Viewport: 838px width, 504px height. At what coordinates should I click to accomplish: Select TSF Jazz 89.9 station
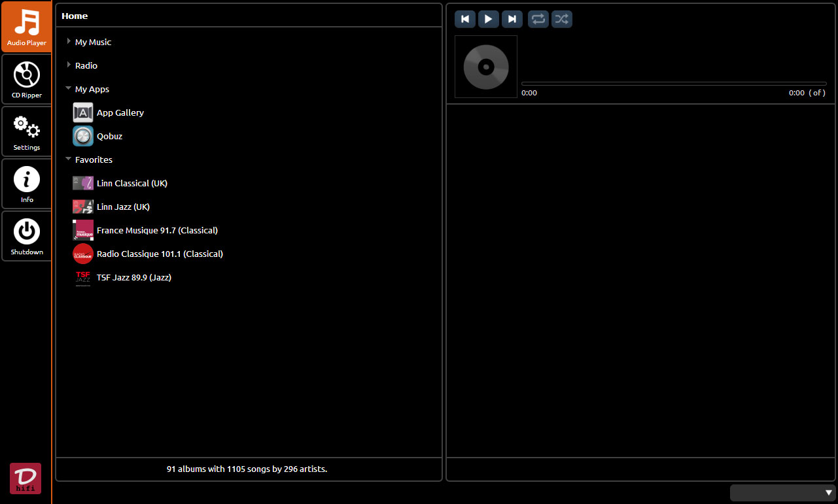pyautogui.click(x=133, y=277)
